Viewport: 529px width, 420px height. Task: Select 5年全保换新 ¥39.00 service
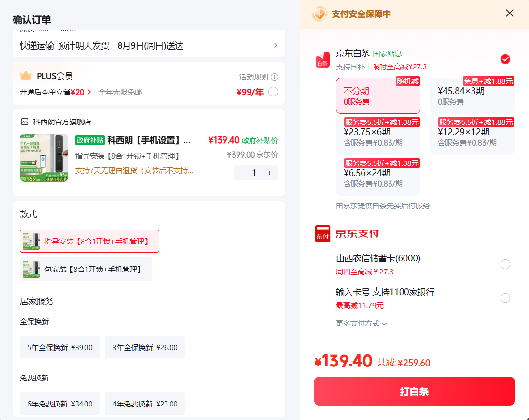(x=60, y=347)
